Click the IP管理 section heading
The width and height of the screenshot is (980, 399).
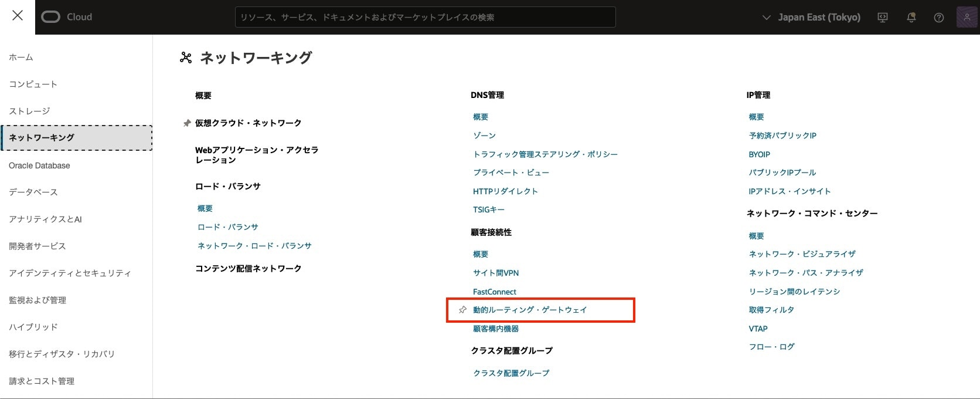coord(758,95)
